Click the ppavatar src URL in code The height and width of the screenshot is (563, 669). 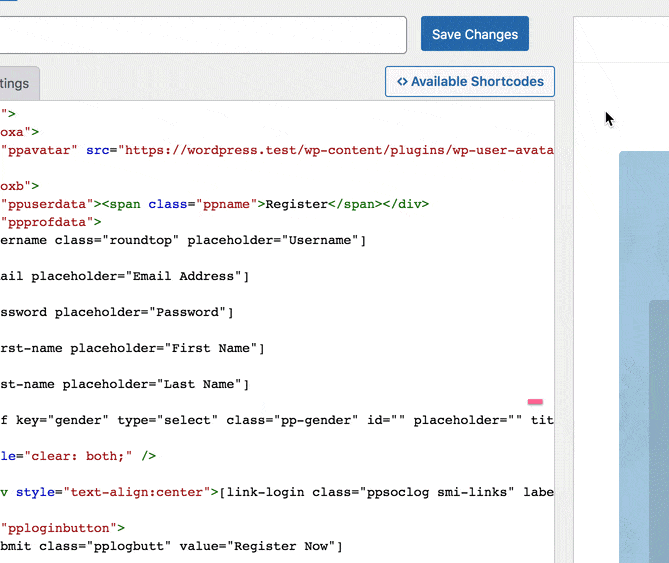(339, 150)
